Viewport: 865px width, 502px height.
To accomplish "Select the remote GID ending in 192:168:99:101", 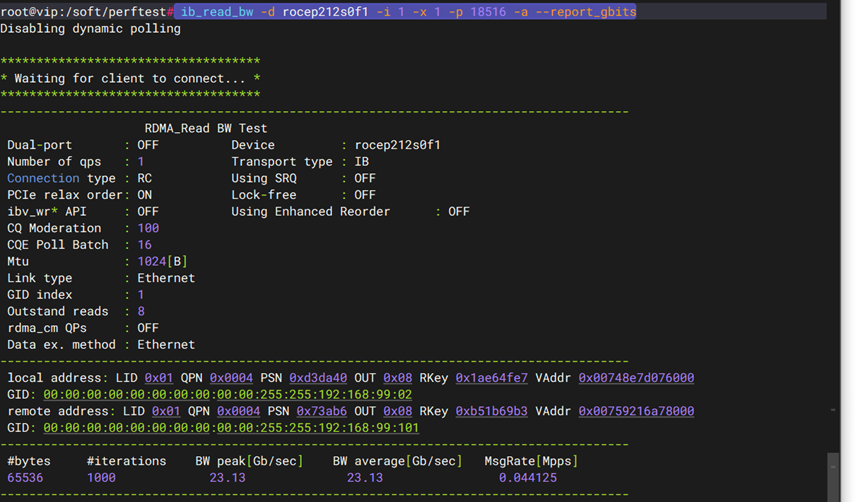I will (x=230, y=428).
